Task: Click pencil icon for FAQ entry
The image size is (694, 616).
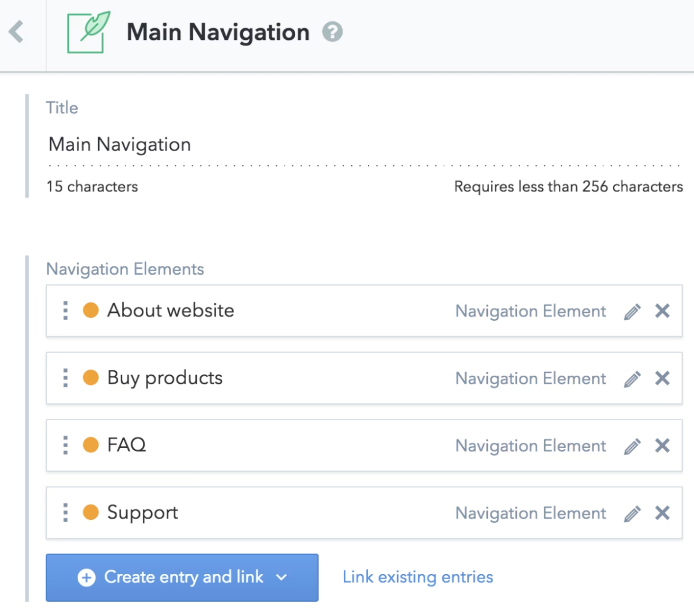Action: [x=632, y=446]
